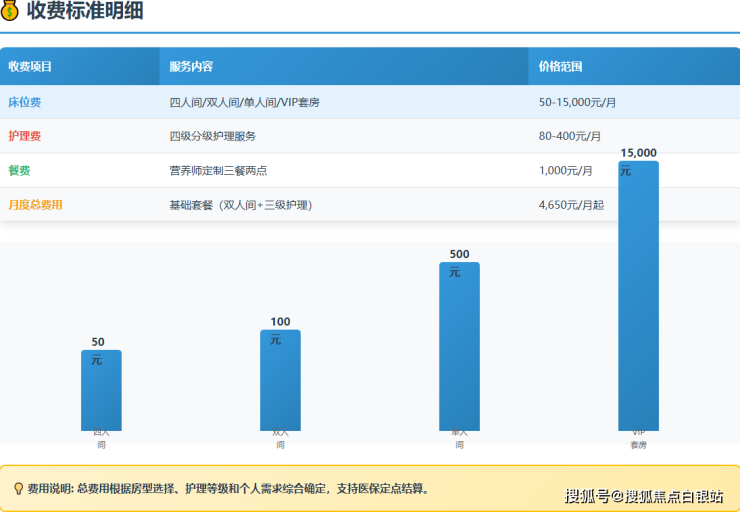The height and width of the screenshot is (512, 740).
Task: Click the red 护理费 row label
Action: [x=25, y=136]
